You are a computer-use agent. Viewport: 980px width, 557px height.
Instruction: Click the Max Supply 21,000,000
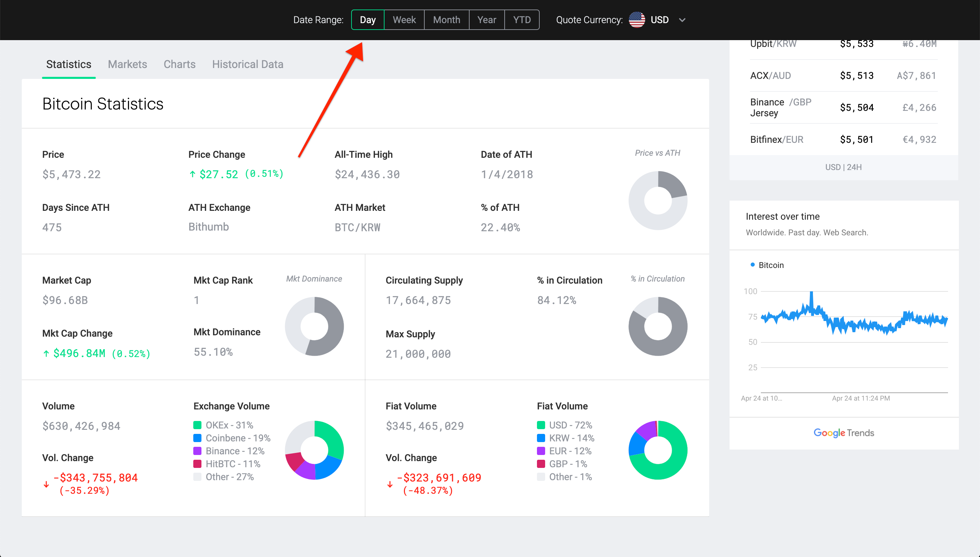pyautogui.click(x=418, y=354)
